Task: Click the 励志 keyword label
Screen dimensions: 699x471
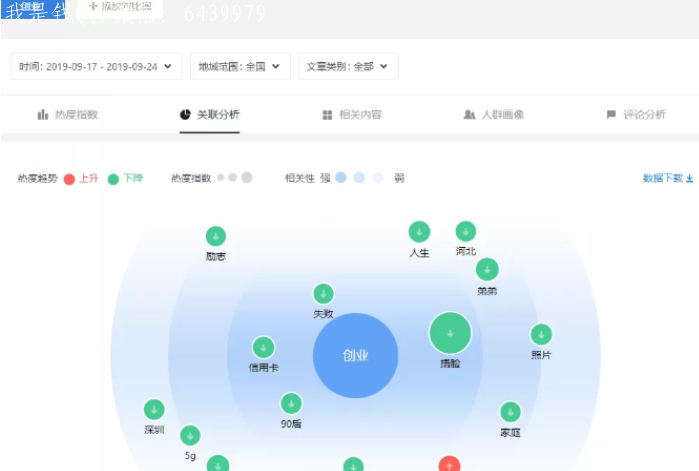Action: 216,256
